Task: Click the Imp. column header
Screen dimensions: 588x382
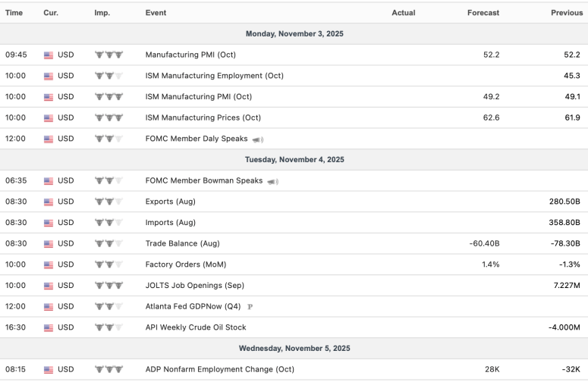Action: [x=102, y=13]
